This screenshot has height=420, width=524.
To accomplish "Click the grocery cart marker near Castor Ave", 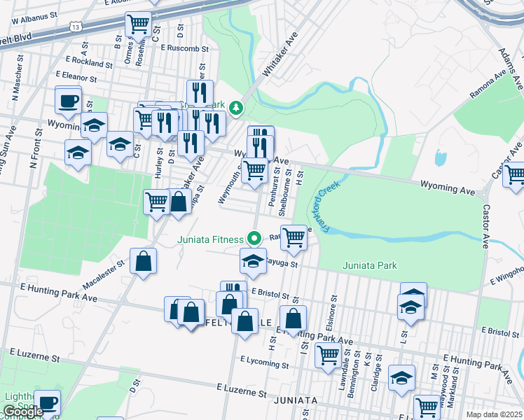I will click(514, 176).
